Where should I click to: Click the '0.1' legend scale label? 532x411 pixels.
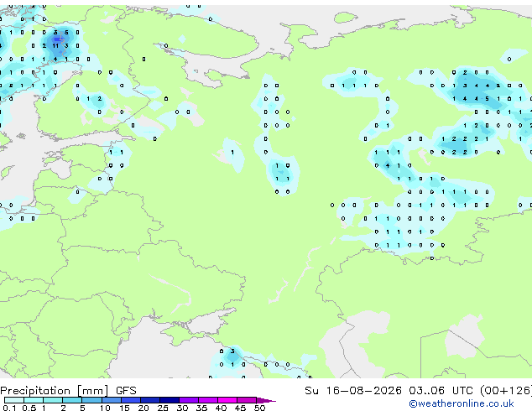pyautogui.click(x=9, y=408)
